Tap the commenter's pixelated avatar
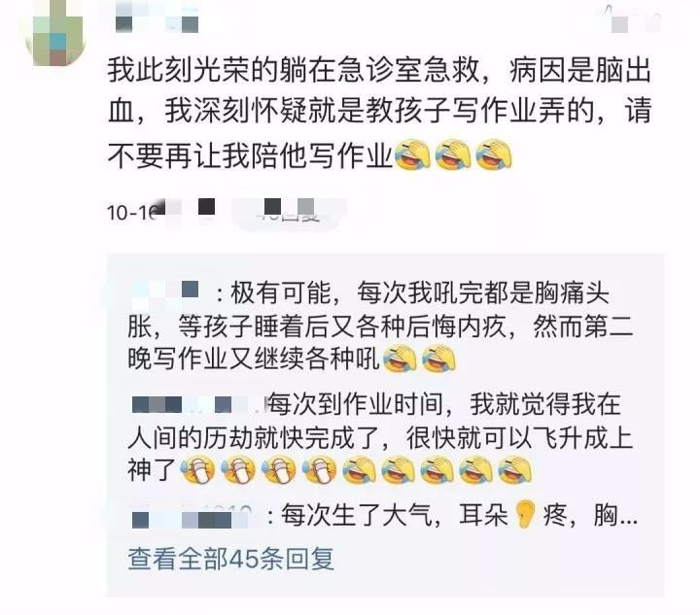The image size is (700, 615). pos(56,34)
